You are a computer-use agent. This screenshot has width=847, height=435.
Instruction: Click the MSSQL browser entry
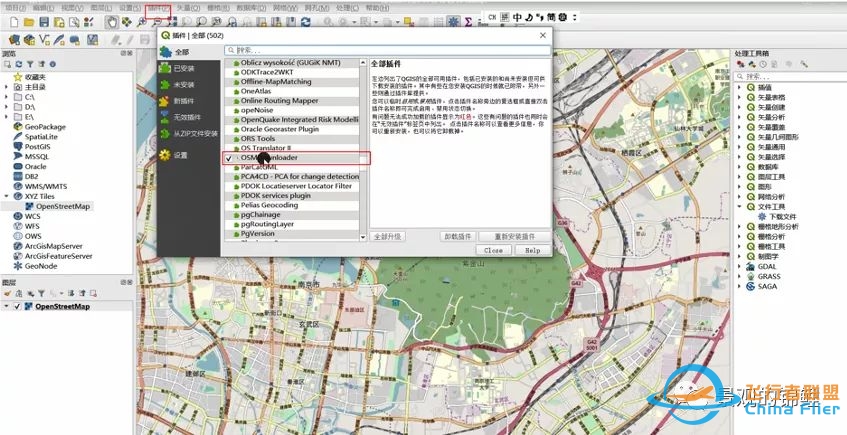tap(37, 156)
